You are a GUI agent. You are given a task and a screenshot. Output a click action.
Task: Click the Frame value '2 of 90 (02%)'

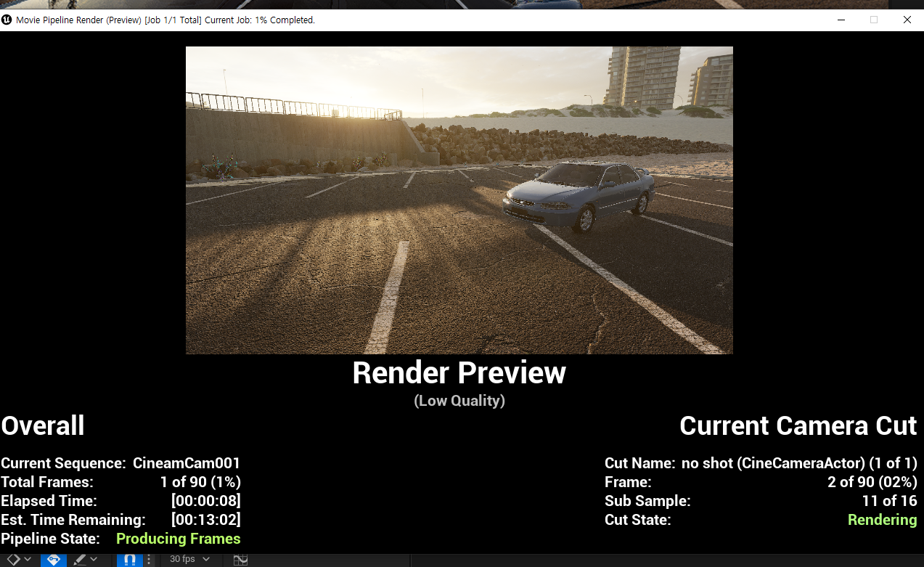tap(872, 482)
